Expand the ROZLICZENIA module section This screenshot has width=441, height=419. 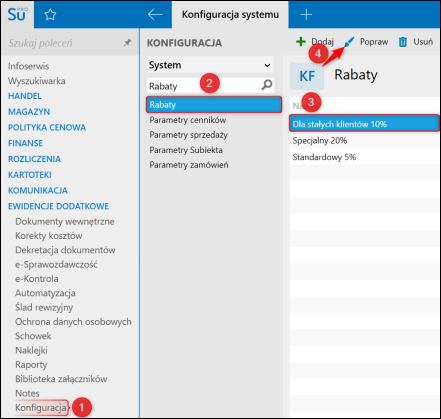(34, 159)
